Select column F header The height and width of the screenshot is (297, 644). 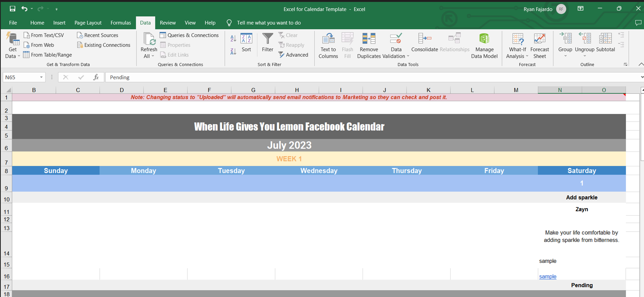click(209, 90)
